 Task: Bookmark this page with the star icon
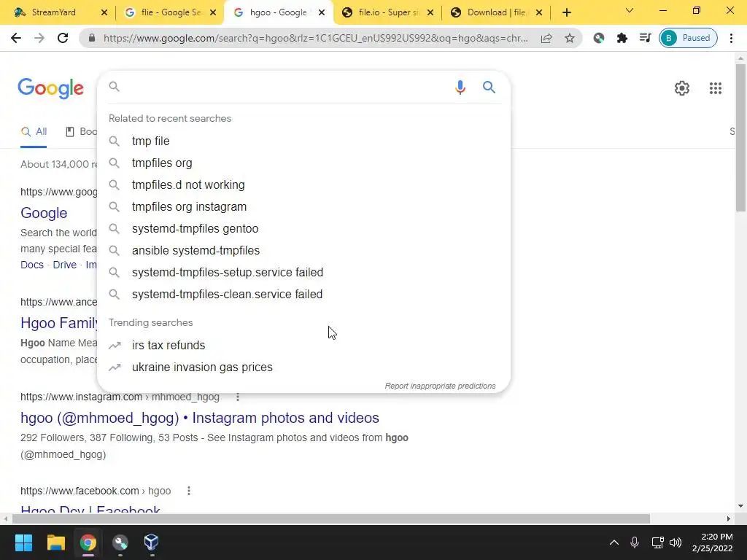click(569, 38)
